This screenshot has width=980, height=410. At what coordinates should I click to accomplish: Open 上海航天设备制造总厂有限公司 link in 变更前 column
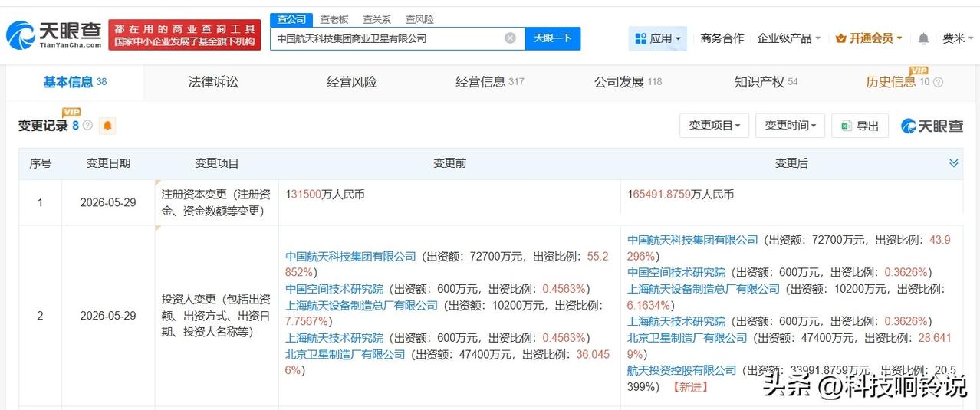[x=361, y=305]
